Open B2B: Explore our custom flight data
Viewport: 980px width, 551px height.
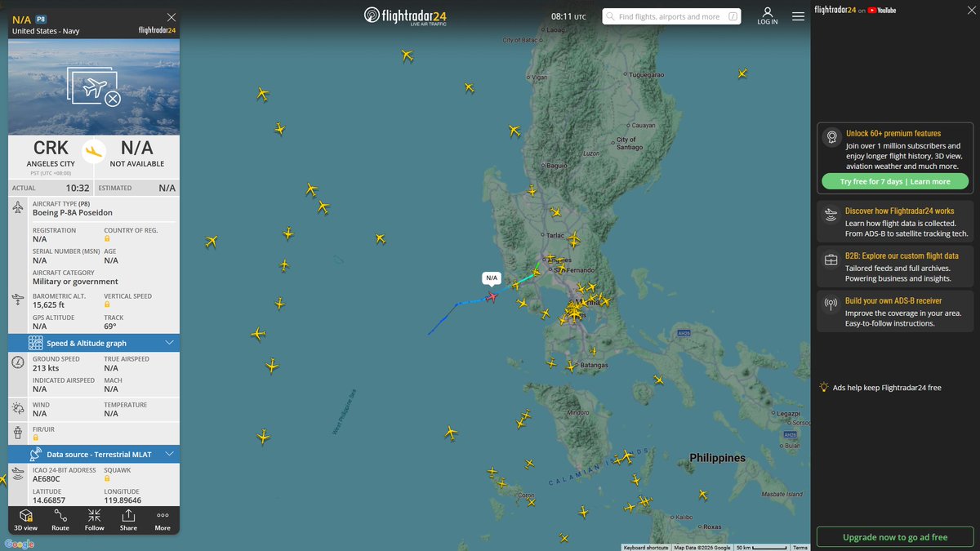pyautogui.click(x=902, y=256)
